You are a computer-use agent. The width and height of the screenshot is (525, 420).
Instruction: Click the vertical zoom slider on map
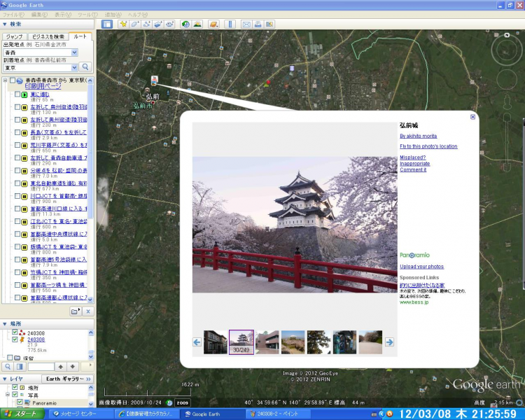(x=507, y=142)
